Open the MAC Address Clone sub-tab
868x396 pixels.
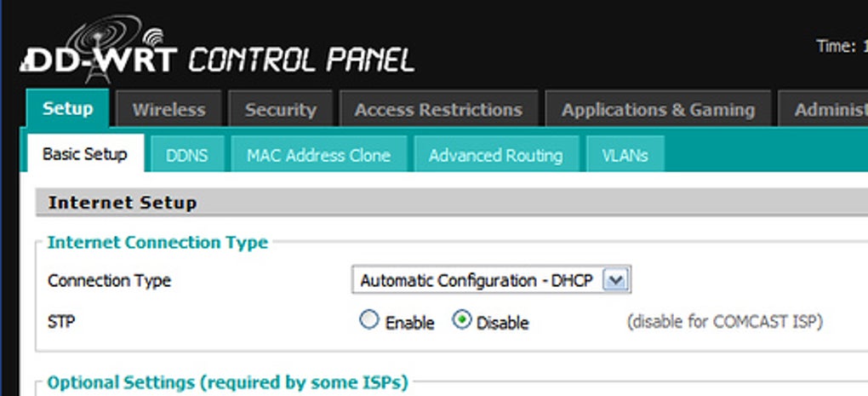pyautogui.click(x=319, y=154)
